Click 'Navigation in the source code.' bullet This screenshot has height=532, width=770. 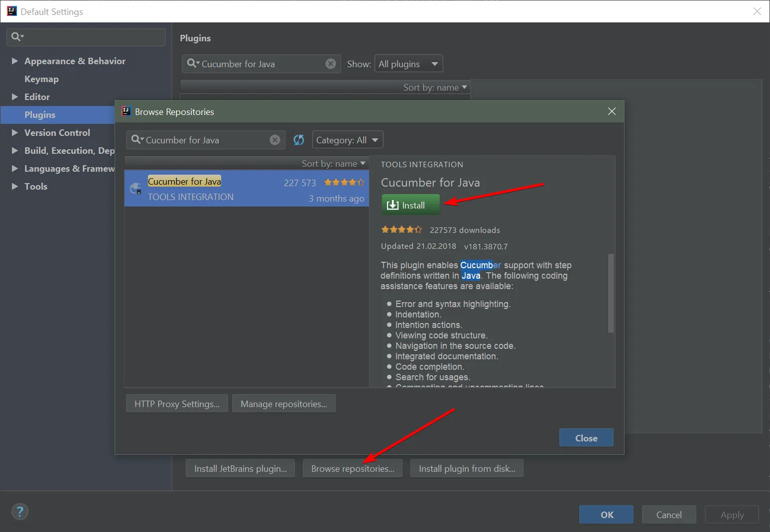click(455, 346)
